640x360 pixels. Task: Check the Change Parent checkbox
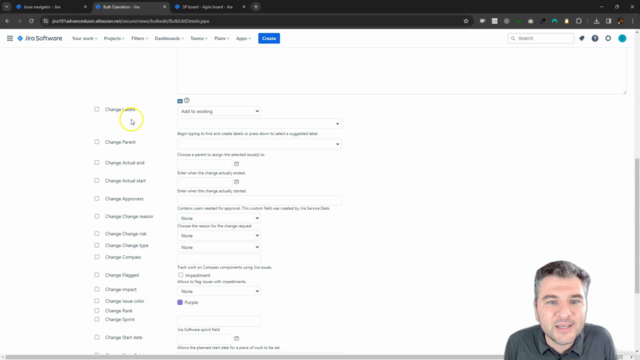point(97,142)
